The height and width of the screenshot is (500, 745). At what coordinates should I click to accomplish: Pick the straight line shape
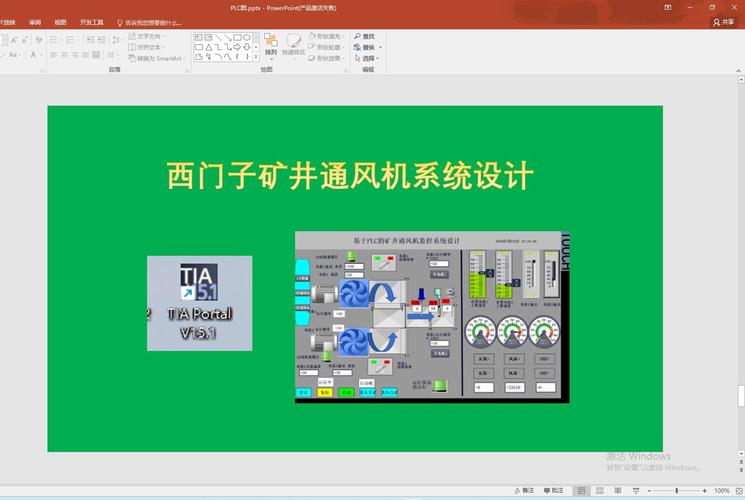218,38
